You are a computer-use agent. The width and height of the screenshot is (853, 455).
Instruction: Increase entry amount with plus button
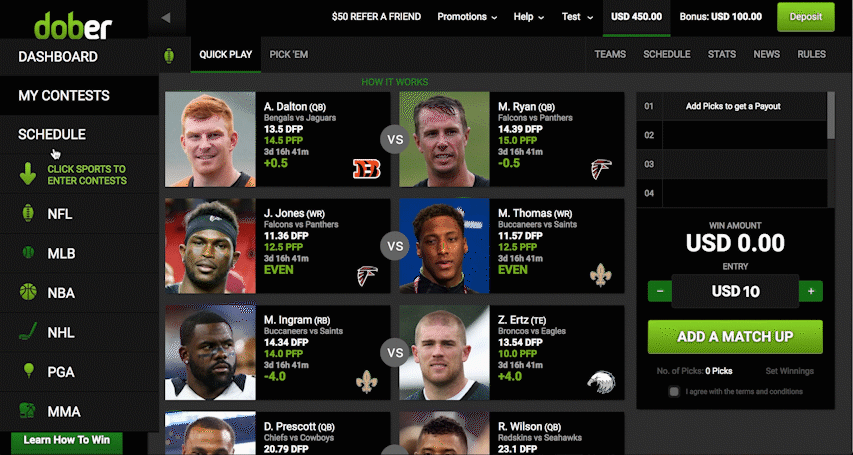click(x=811, y=291)
